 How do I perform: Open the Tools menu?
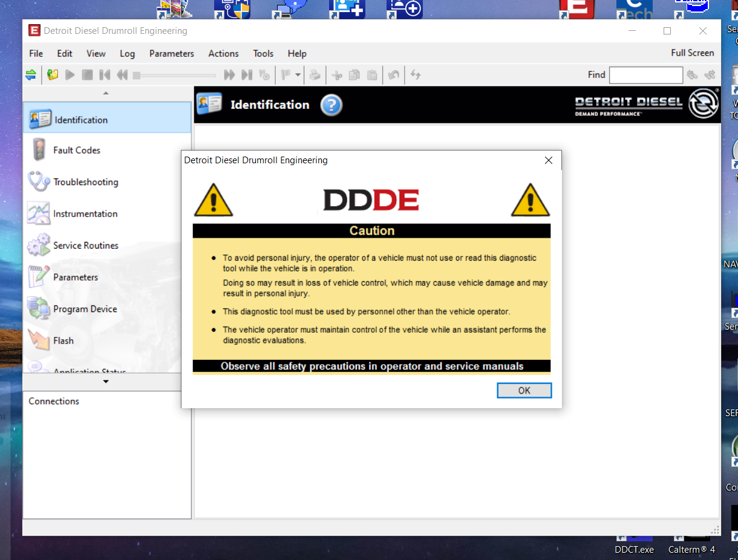click(x=263, y=53)
